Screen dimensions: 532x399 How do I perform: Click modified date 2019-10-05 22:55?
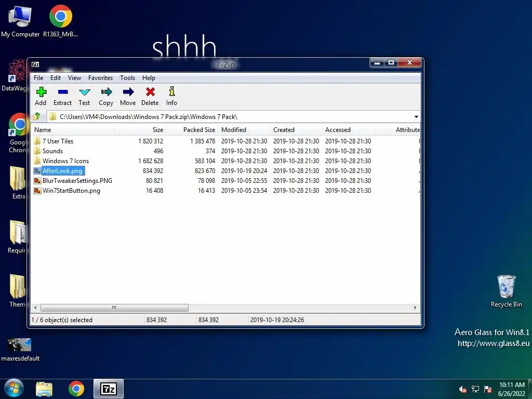[x=244, y=180]
